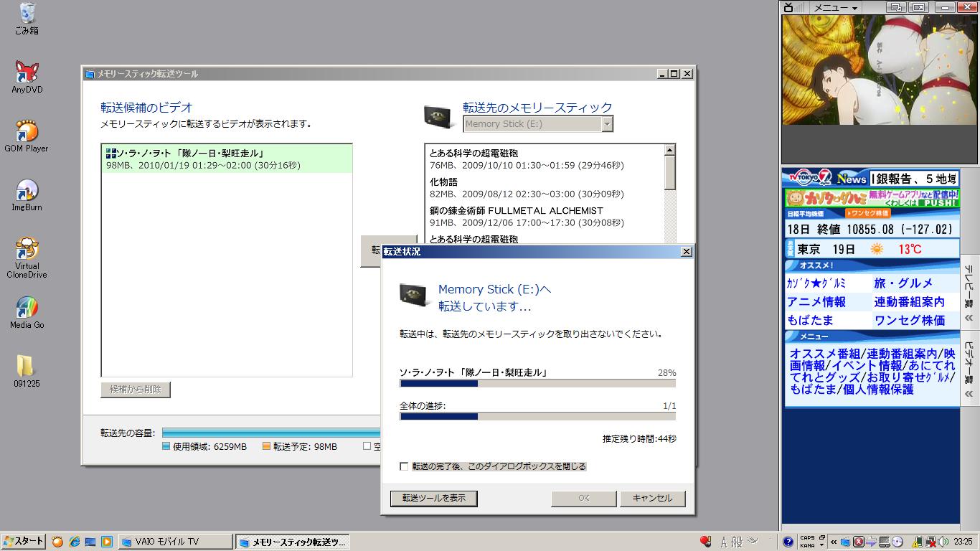The width and height of the screenshot is (980, 551).
Task: Open the ごみ箱 recycle bin icon
Action: (x=27, y=19)
